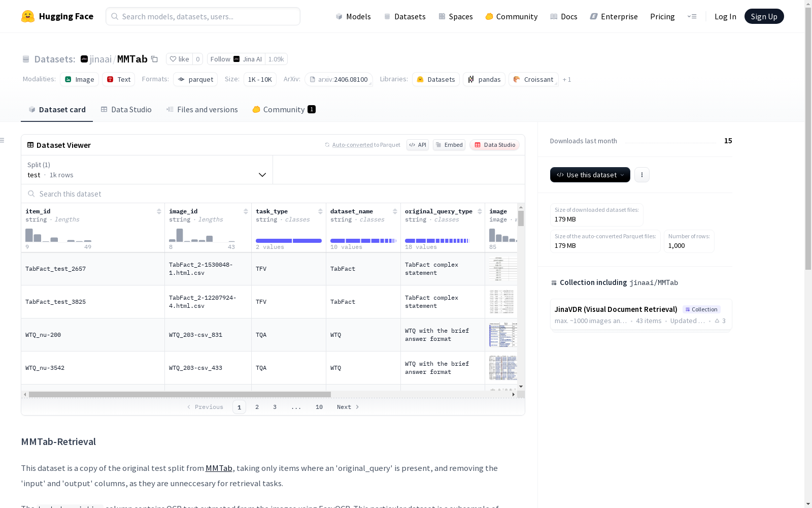
Task: Open the test split dropdown
Action: tap(147, 170)
